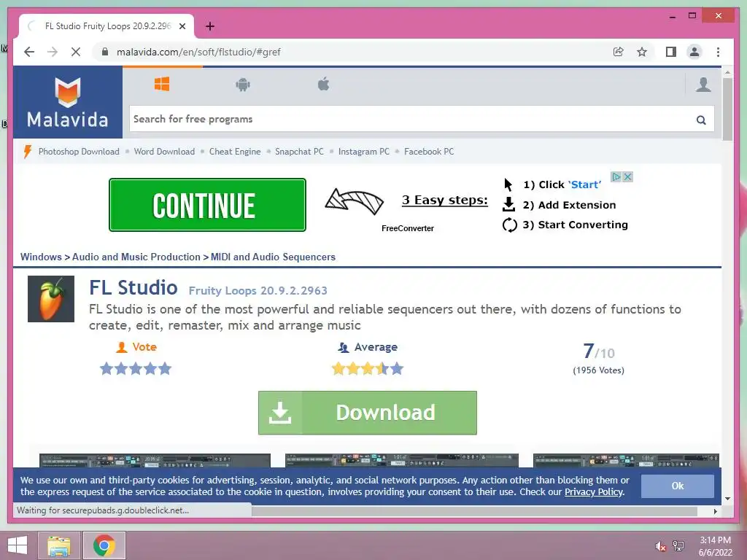Close the FL Studio browser tab

[182, 27]
